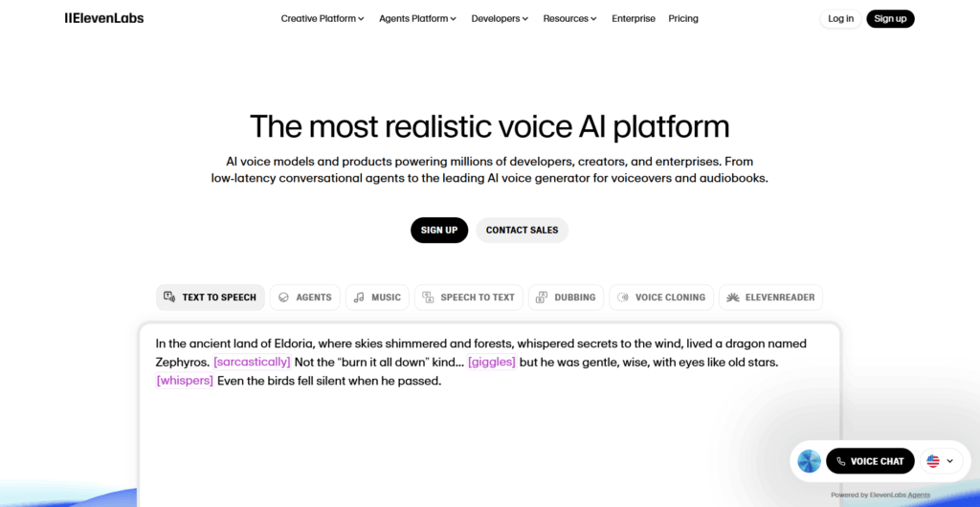
Task: Go to the Enterprise page
Action: [x=634, y=18]
